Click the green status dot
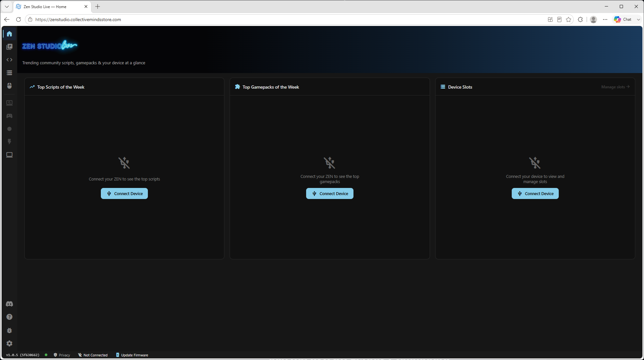 pos(46,355)
